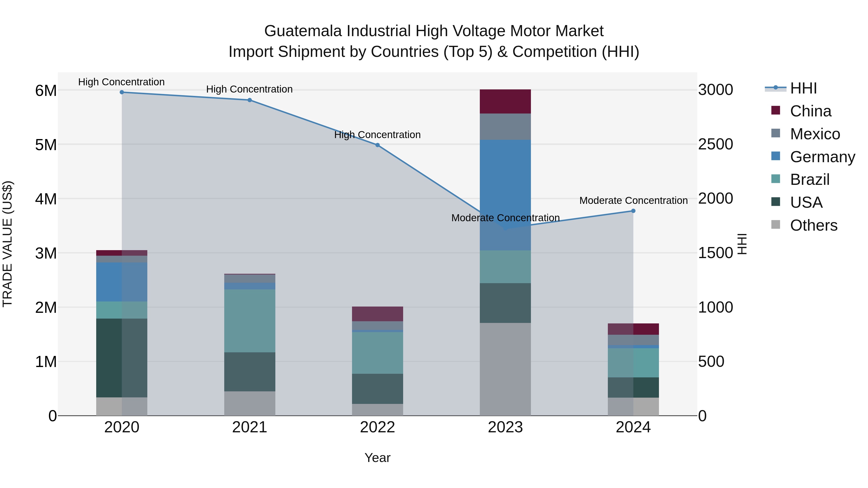Click the Germany segment of the 2023 bar

pos(505,195)
